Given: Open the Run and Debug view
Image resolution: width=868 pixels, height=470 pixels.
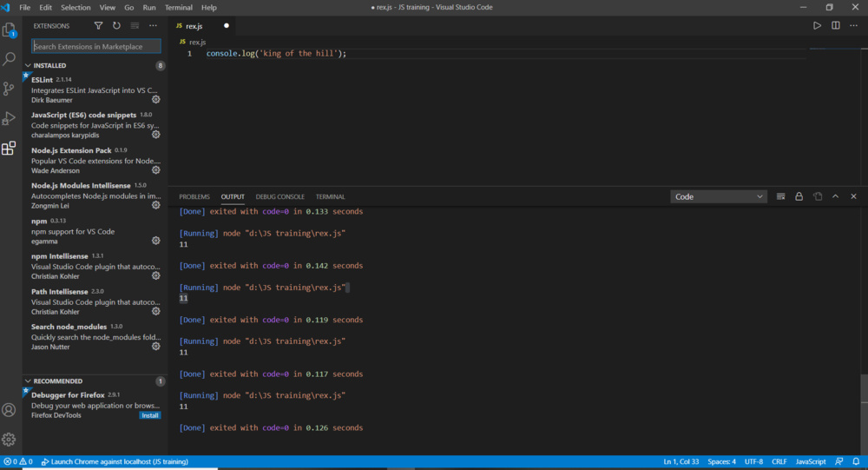Looking at the screenshot, I should (x=10, y=118).
